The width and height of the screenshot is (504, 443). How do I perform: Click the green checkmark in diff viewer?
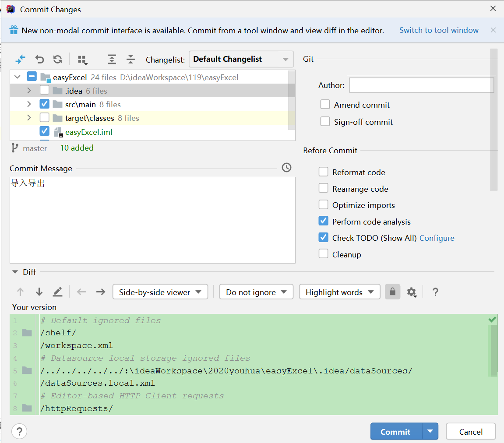[492, 319]
